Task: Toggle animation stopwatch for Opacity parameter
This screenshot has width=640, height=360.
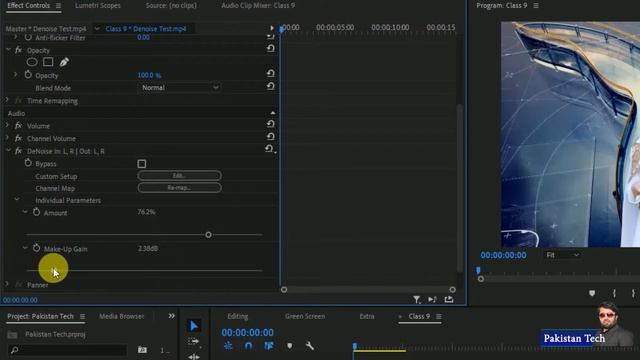Action: pos(28,75)
